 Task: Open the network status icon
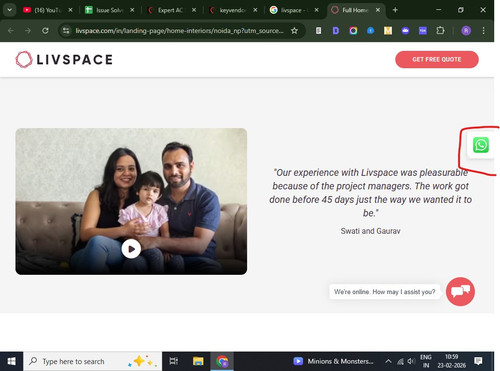click(x=400, y=361)
